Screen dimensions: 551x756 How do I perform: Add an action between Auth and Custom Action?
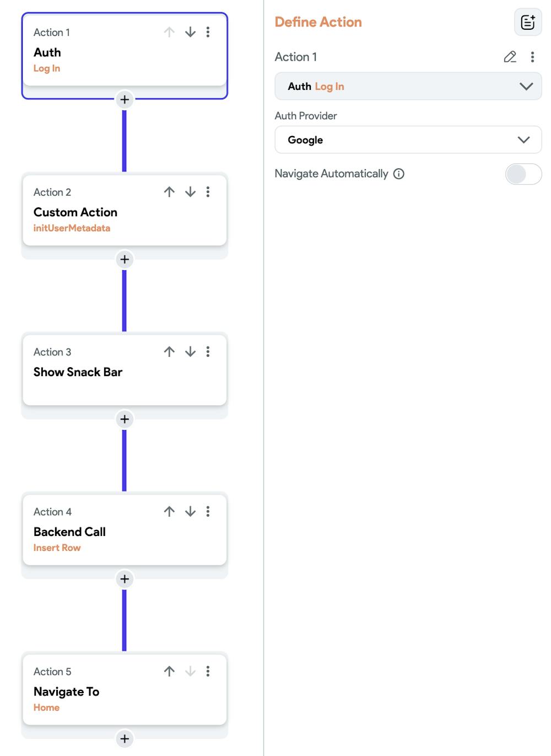point(125,99)
